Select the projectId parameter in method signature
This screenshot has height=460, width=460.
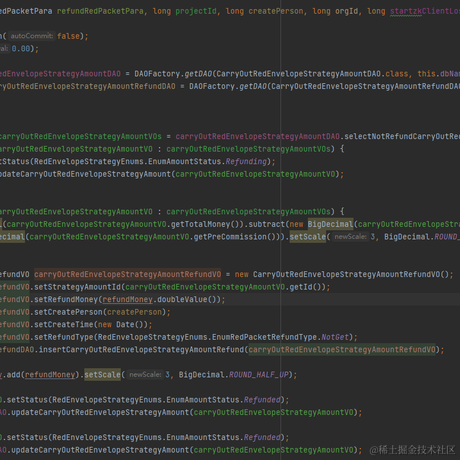pos(196,11)
